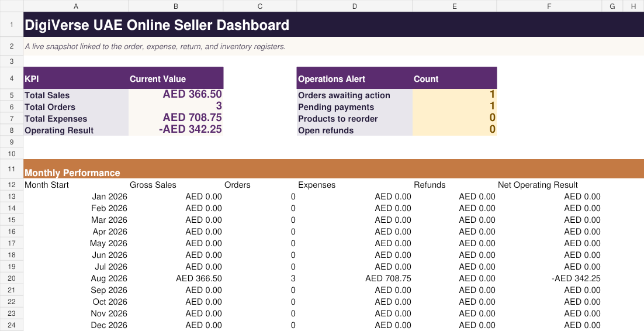Select Dec 2026 Net Operating Result cell
The width and height of the screenshot is (644, 331).
[x=549, y=325]
